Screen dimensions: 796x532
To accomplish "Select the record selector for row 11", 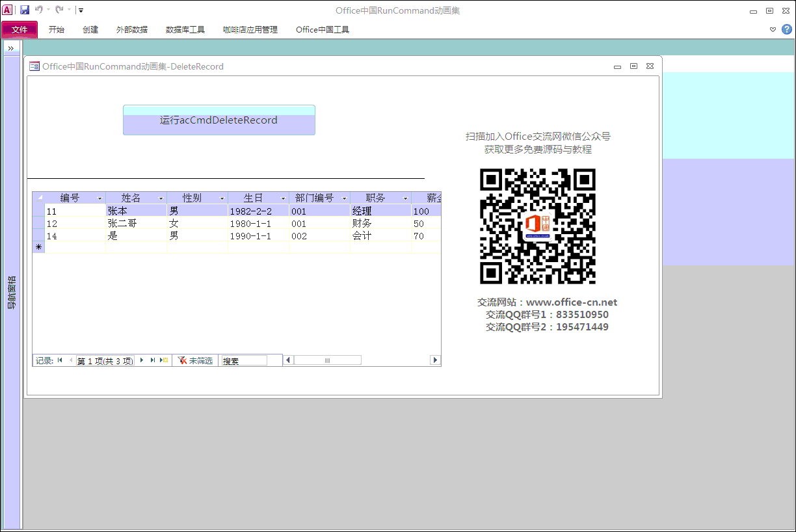I will tap(38, 211).
